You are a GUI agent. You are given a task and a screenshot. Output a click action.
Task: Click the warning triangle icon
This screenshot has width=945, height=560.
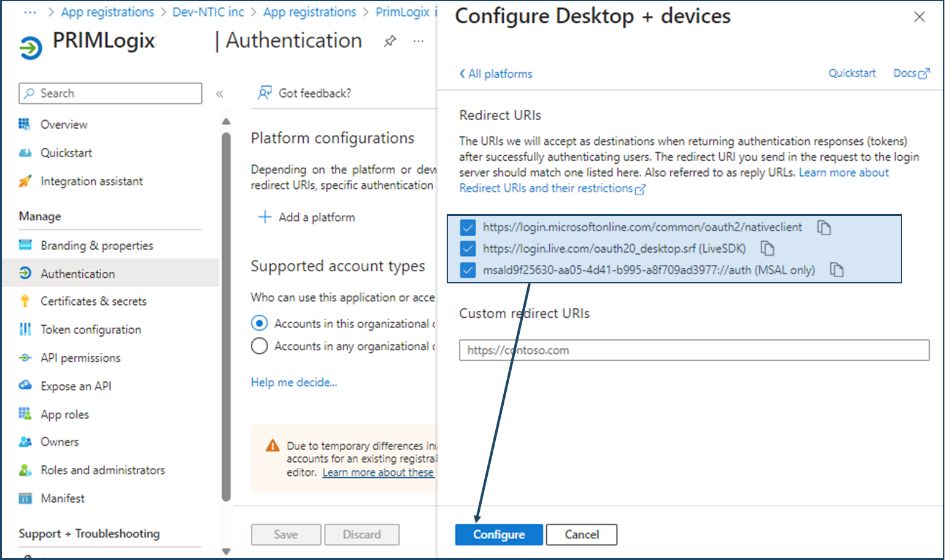[272, 445]
